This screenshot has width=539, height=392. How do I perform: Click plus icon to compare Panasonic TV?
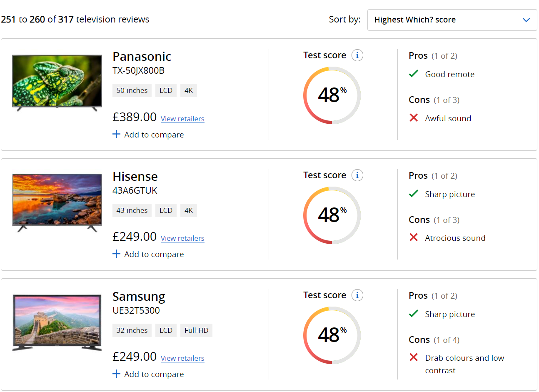(117, 134)
